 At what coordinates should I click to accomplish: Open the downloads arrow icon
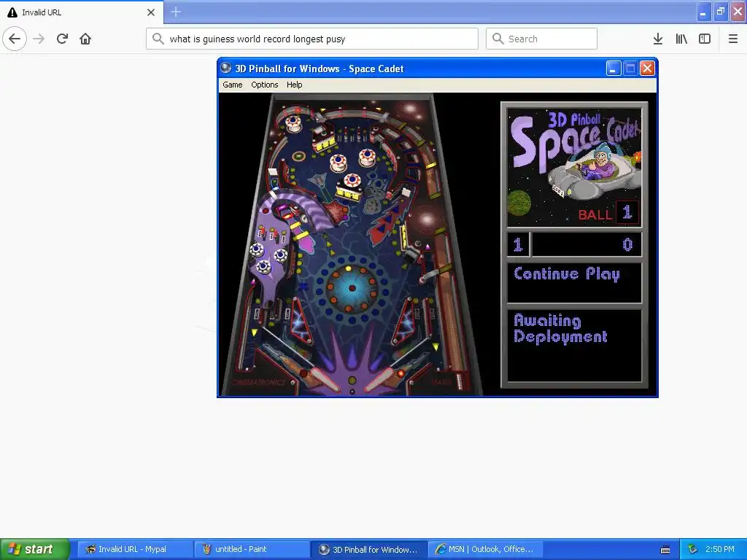pos(658,39)
